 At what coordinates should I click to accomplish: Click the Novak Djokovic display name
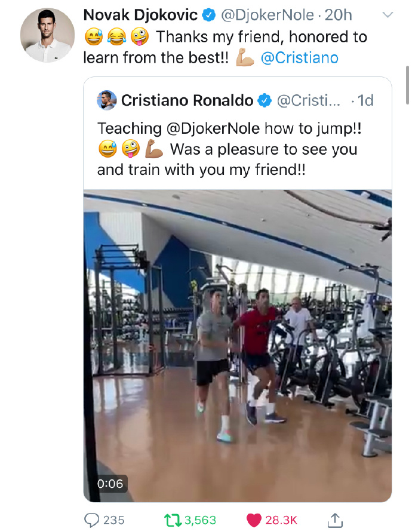(140, 15)
